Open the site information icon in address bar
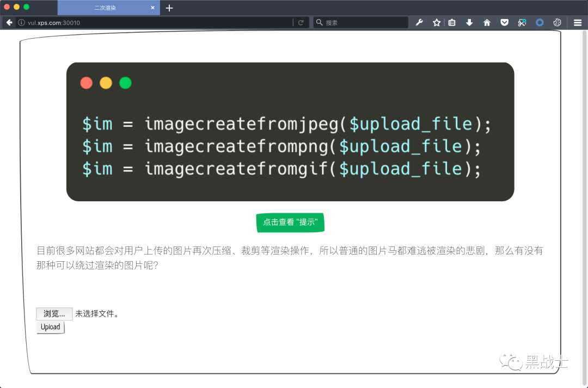Screen dimensions: 588x388 coord(22,22)
